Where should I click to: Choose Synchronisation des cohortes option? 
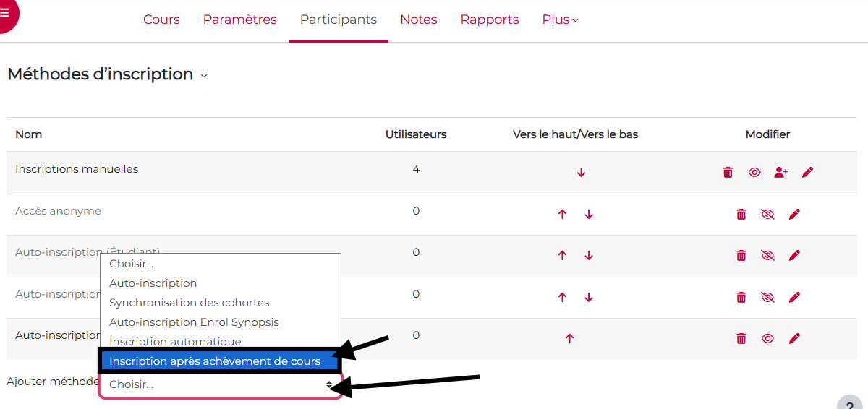pos(189,303)
